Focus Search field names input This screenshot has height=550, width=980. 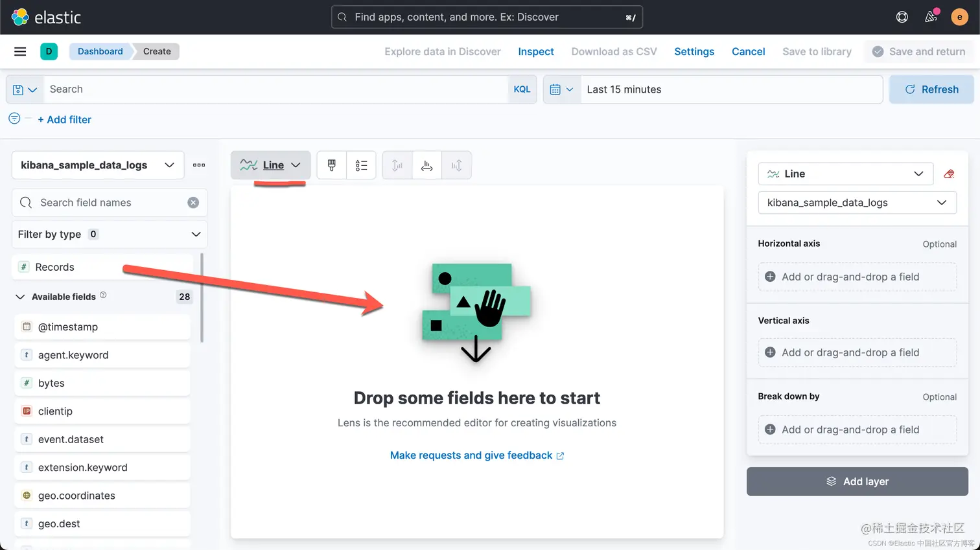click(x=110, y=203)
